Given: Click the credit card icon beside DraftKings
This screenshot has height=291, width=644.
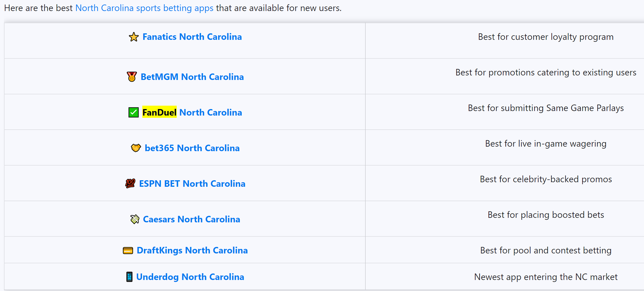Looking at the screenshot, I should pyautogui.click(x=128, y=251).
